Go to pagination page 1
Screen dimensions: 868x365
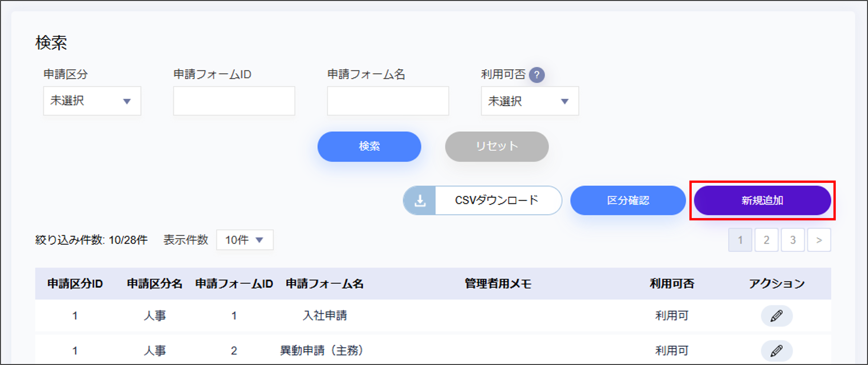pyautogui.click(x=740, y=240)
